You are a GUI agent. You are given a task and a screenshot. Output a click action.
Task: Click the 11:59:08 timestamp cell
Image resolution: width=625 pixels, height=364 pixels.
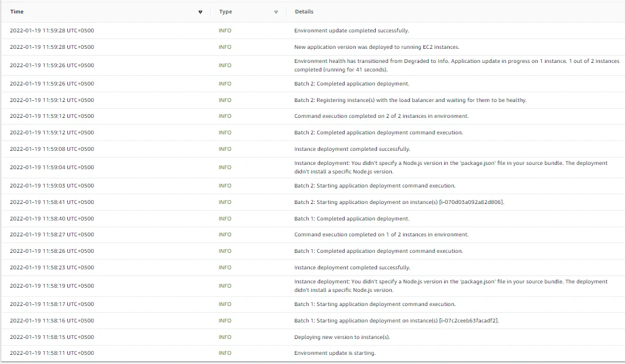click(x=52, y=149)
